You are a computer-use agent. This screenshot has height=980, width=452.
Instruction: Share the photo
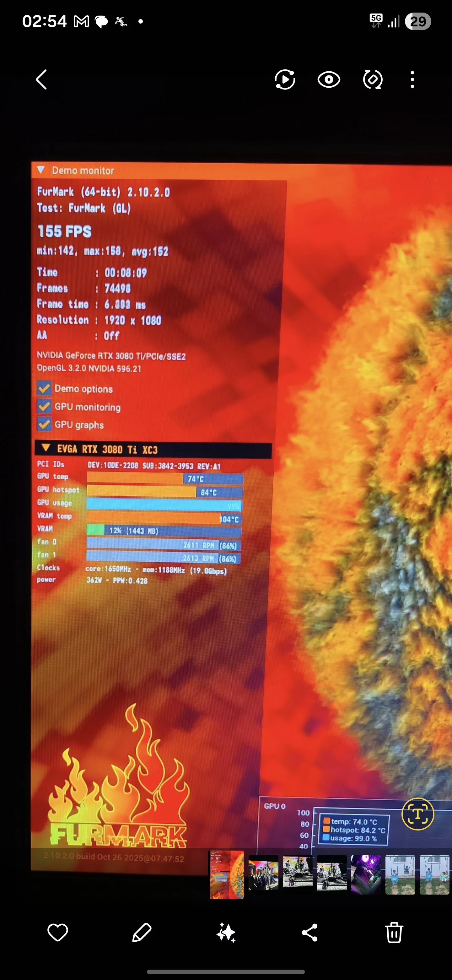[310, 933]
